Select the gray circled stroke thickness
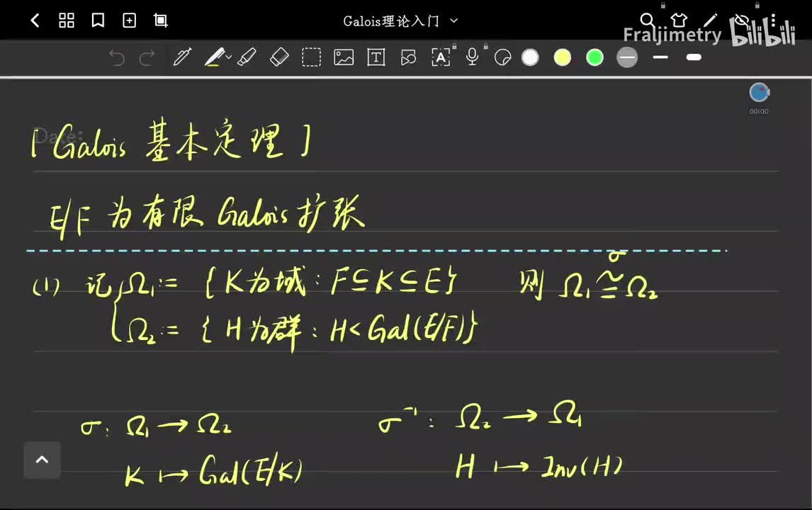The image size is (812, 510). pyautogui.click(x=627, y=57)
